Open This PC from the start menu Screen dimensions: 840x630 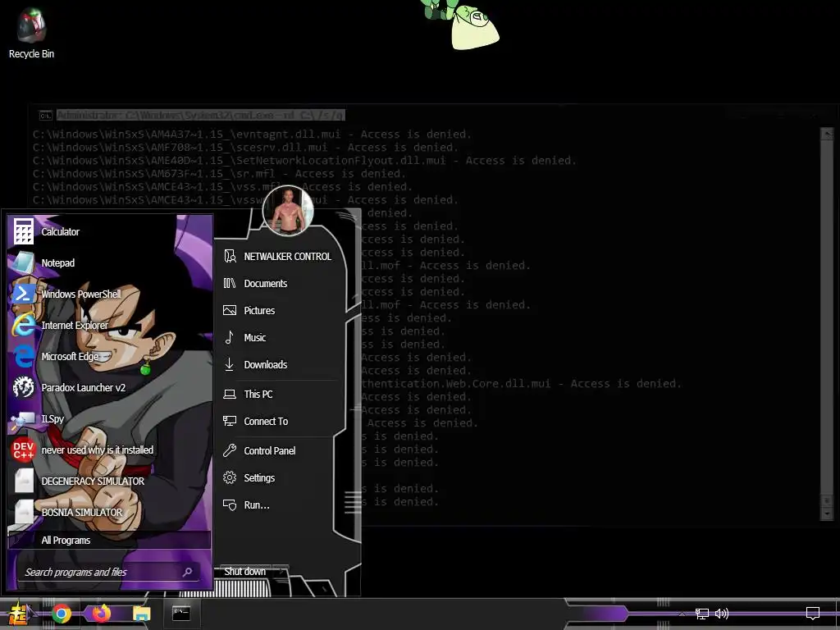point(280,394)
